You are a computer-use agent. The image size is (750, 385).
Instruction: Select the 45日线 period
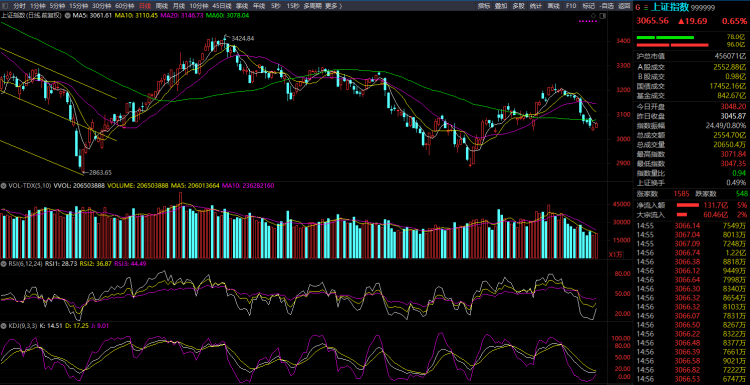point(222,6)
